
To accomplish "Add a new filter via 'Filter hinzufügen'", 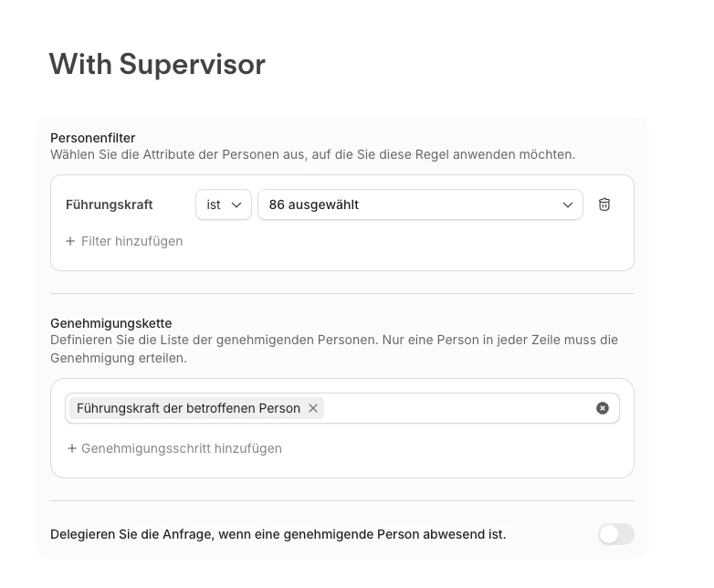I will tap(131, 241).
